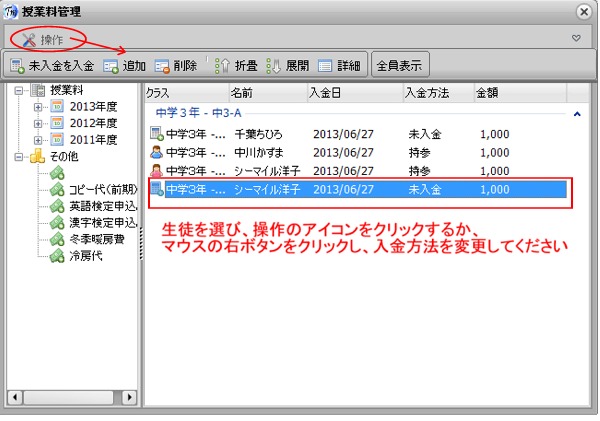Select 2013年度 in the tree
This screenshot has width=600, height=421.
coord(93,107)
